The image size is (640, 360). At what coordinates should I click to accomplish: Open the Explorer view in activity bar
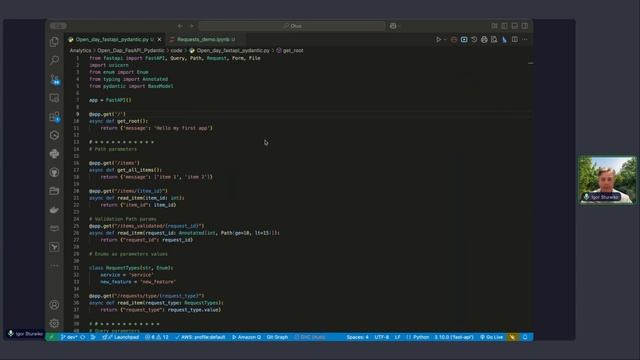click(54, 42)
